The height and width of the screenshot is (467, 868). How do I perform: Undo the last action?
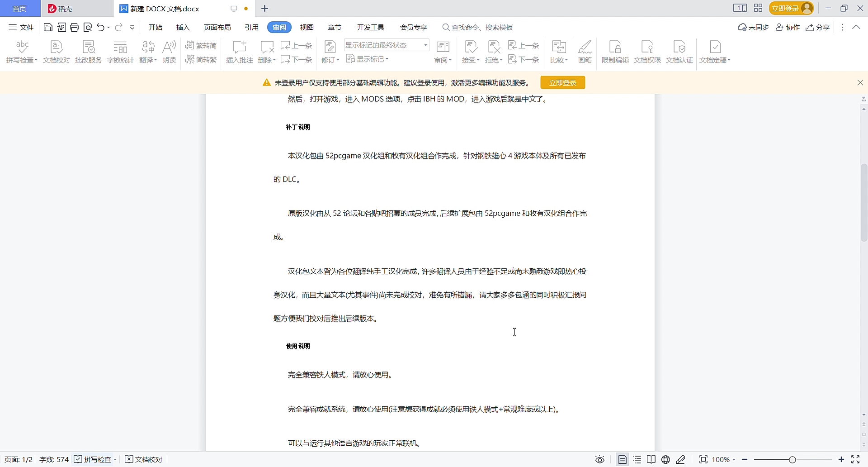click(101, 28)
